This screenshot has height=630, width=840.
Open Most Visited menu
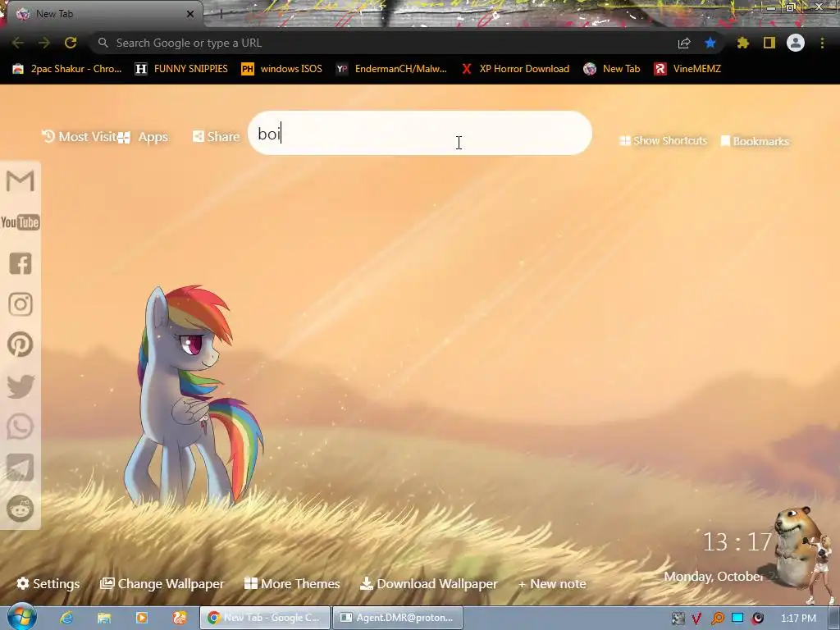[80, 137]
